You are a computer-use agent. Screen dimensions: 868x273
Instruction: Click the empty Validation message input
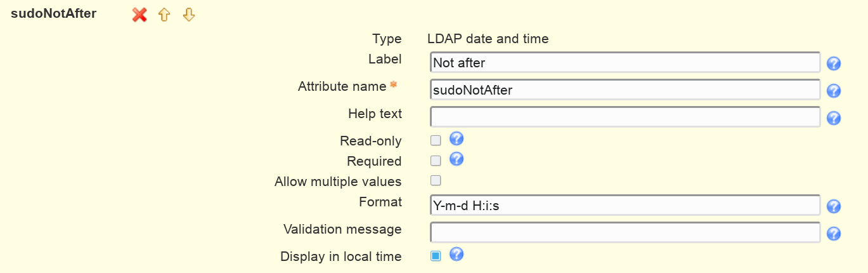[x=625, y=232]
